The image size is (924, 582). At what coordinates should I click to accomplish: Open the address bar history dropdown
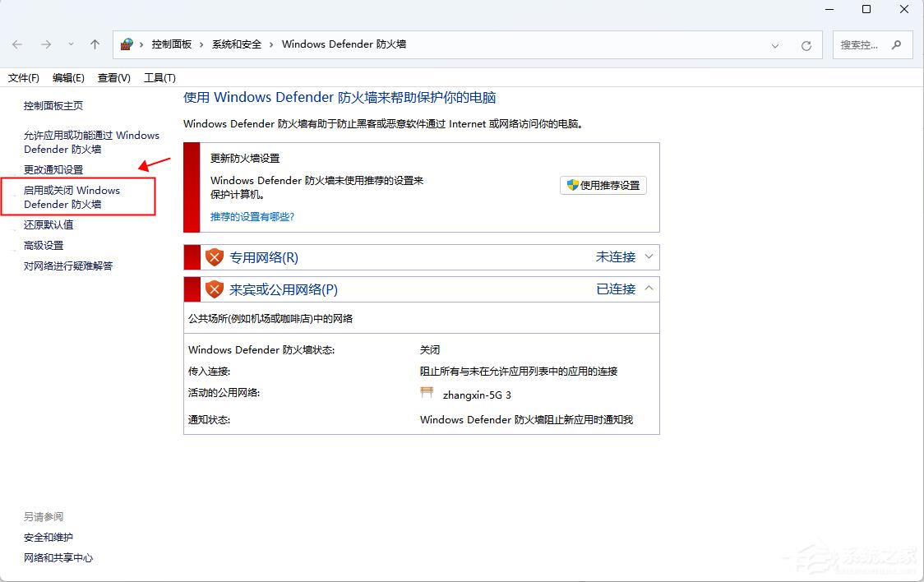[x=775, y=44]
